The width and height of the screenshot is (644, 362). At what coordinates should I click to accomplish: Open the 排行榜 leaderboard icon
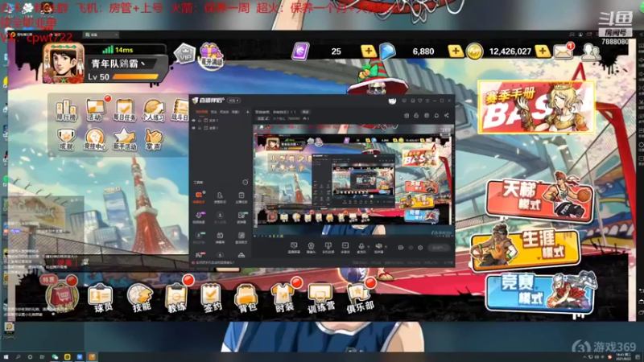[66, 110]
